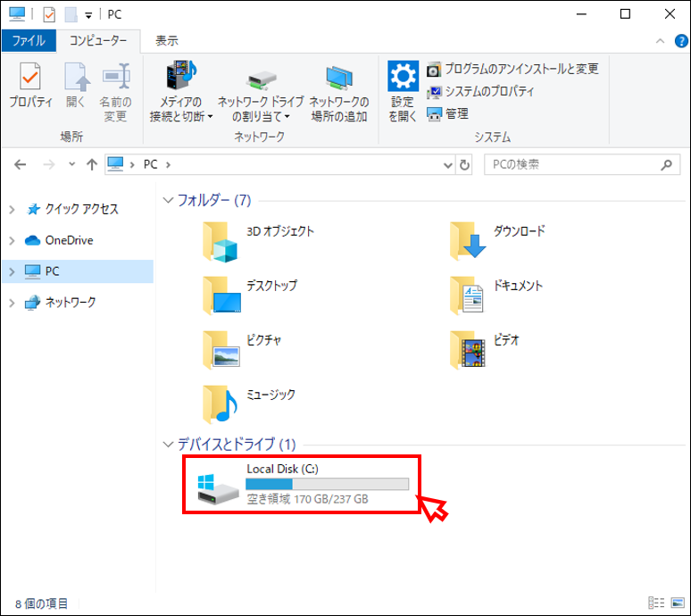Click the PC system icon in title bar

pyautogui.click(x=17, y=14)
